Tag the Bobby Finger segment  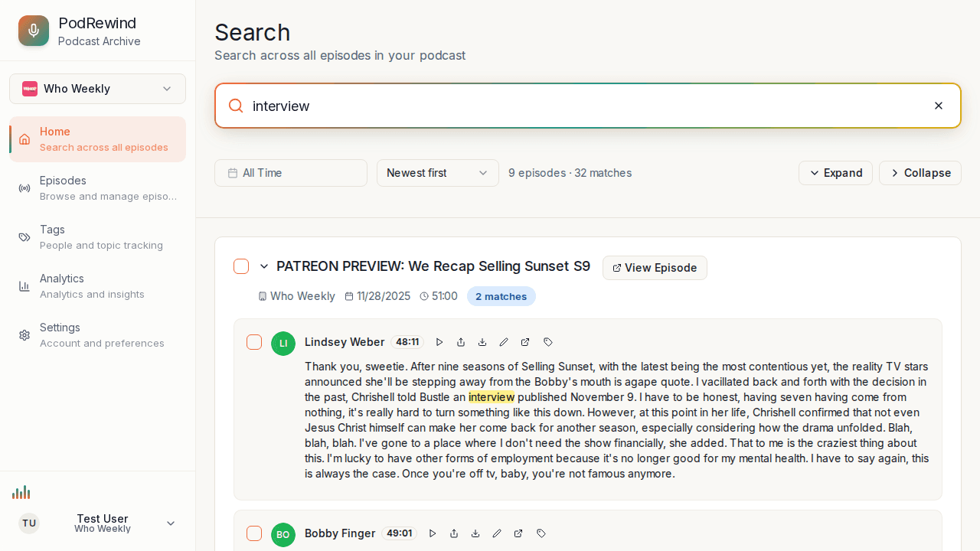[x=541, y=533]
